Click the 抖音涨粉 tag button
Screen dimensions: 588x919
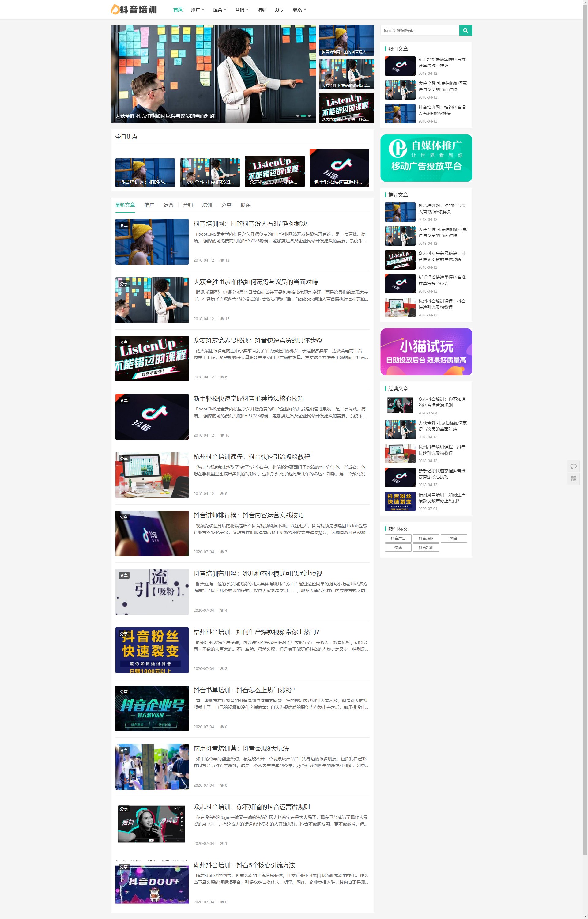click(x=426, y=538)
